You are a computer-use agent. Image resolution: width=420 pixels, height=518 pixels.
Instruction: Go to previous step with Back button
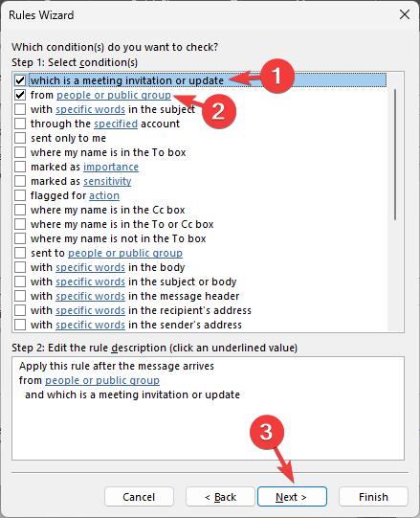[220, 497]
